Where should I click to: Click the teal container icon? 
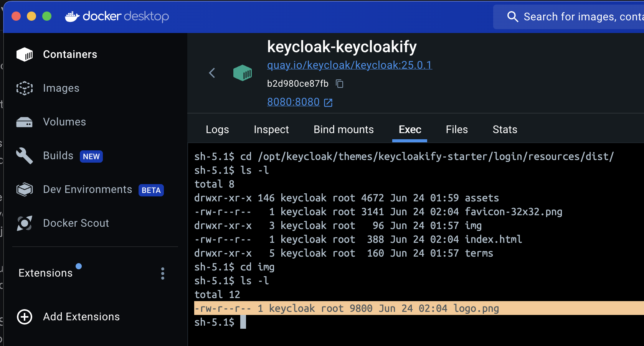[243, 72]
